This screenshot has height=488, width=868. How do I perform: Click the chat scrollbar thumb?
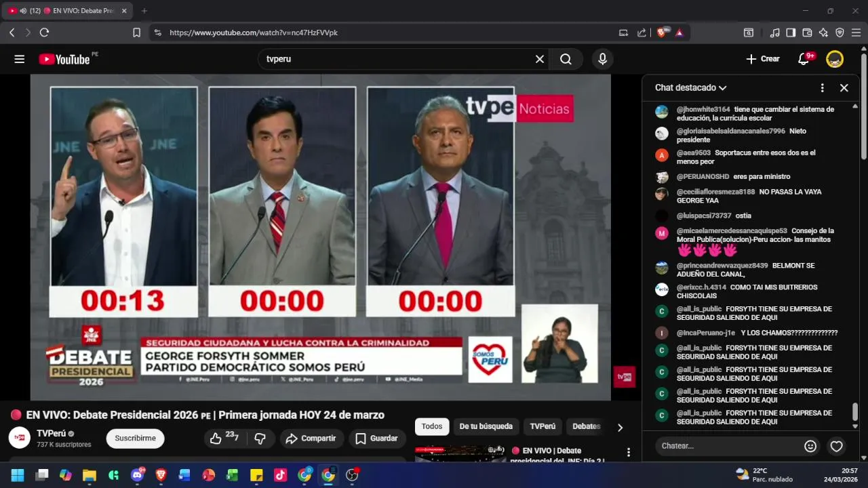(854, 411)
